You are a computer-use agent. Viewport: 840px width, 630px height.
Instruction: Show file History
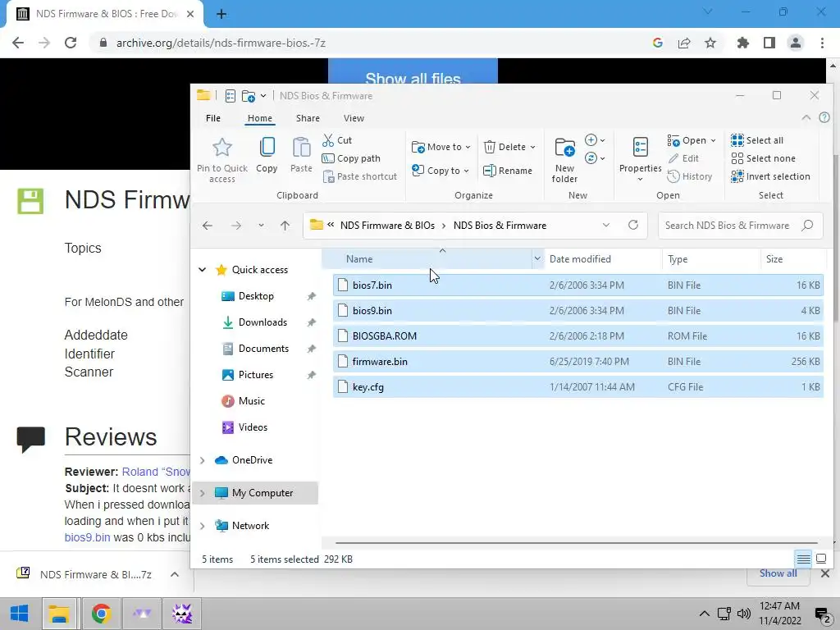(x=690, y=177)
